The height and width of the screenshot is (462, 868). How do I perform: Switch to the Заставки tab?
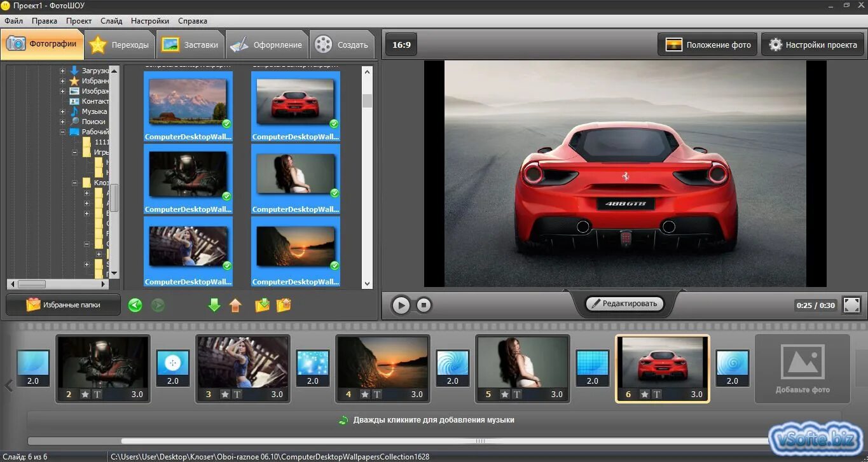190,45
